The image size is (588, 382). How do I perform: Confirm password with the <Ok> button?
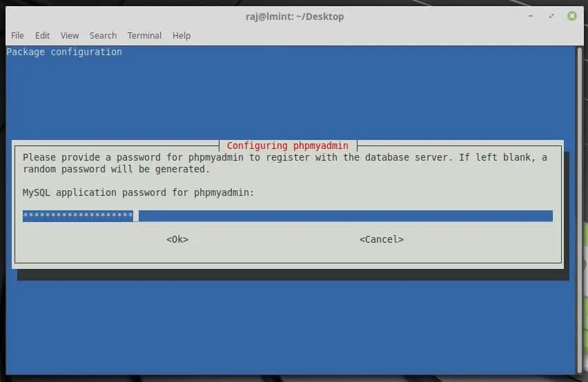(x=177, y=239)
